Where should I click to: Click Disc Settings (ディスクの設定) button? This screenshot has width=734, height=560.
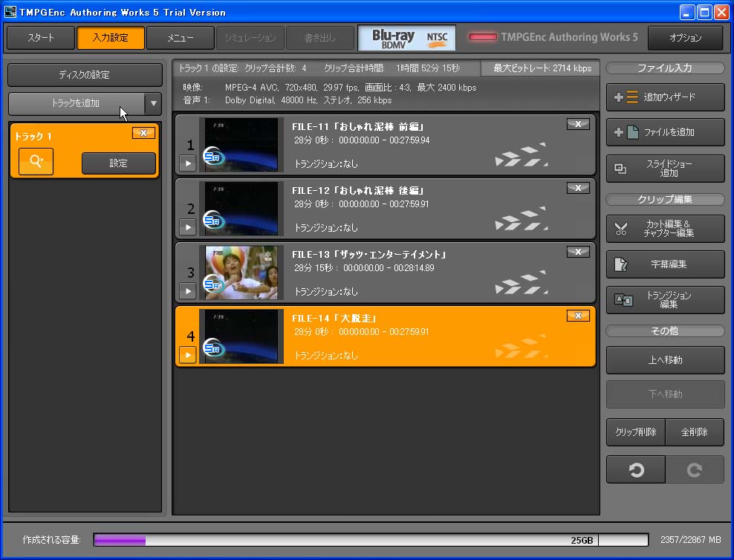[85, 75]
